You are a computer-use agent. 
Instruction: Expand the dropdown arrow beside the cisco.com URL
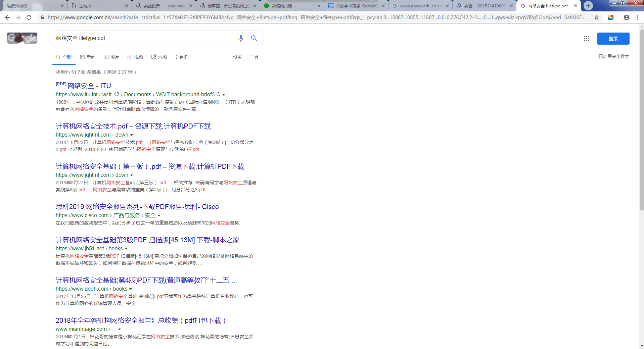coord(159,215)
